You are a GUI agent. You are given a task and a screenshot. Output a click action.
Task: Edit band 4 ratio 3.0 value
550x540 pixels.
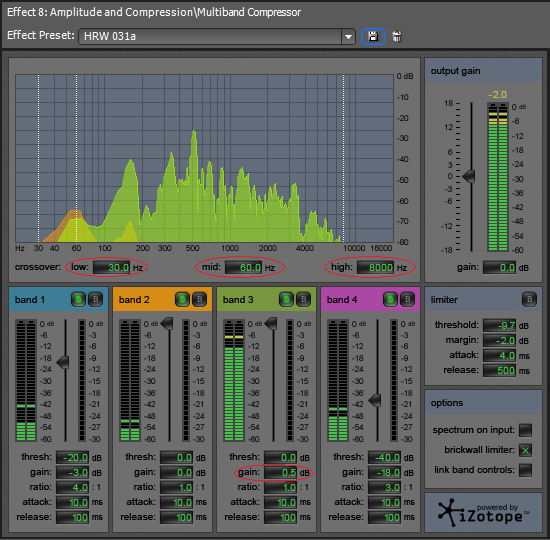click(x=384, y=487)
